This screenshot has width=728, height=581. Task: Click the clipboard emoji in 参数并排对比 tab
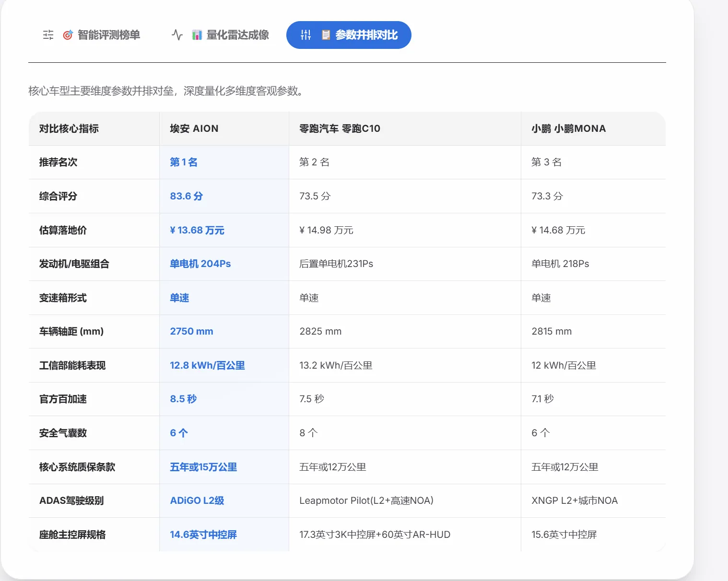click(x=326, y=35)
